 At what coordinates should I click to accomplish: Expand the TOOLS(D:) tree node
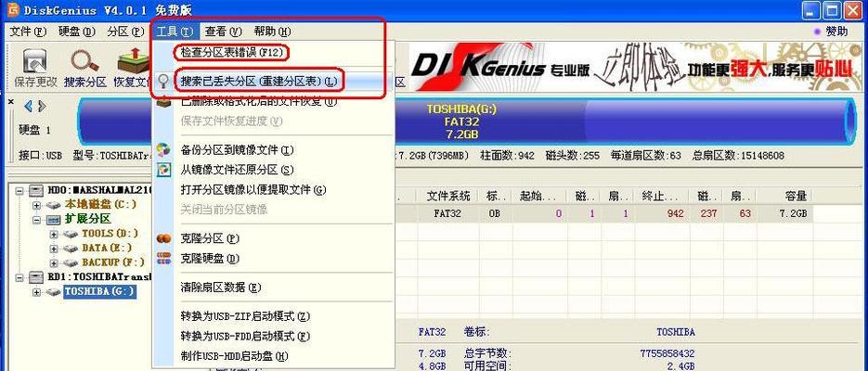[54, 235]
